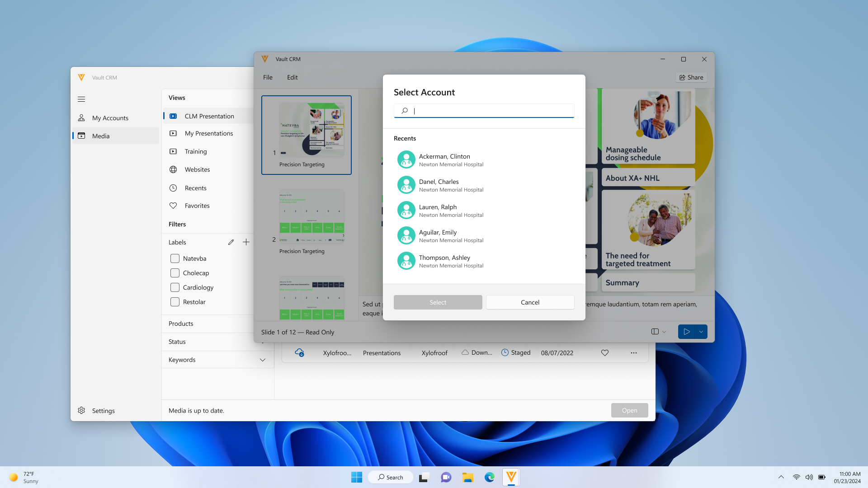Toggle the Restolar label checkbox
Image resolution: width=868 pixels, height=488 pixels.
[175, 302]
